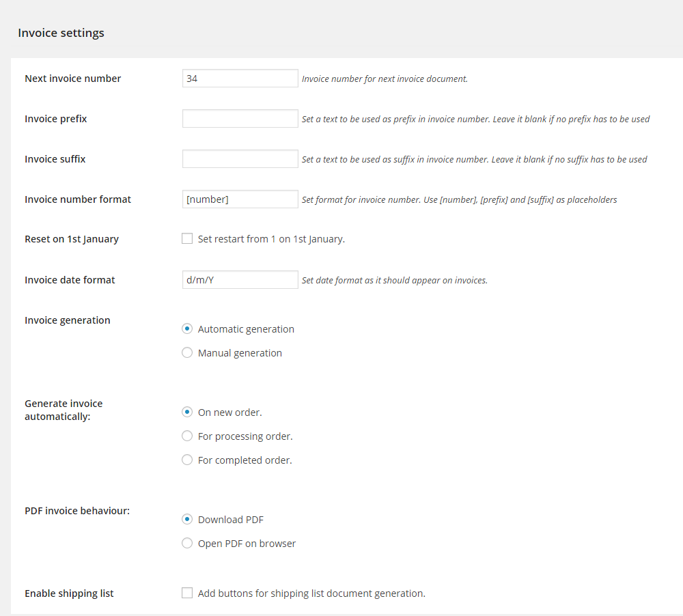Image resolution: width=683 pixels, height=616 pixels.
Task: Click the Open PDF on browser label
Action: [x=247, y=544]
